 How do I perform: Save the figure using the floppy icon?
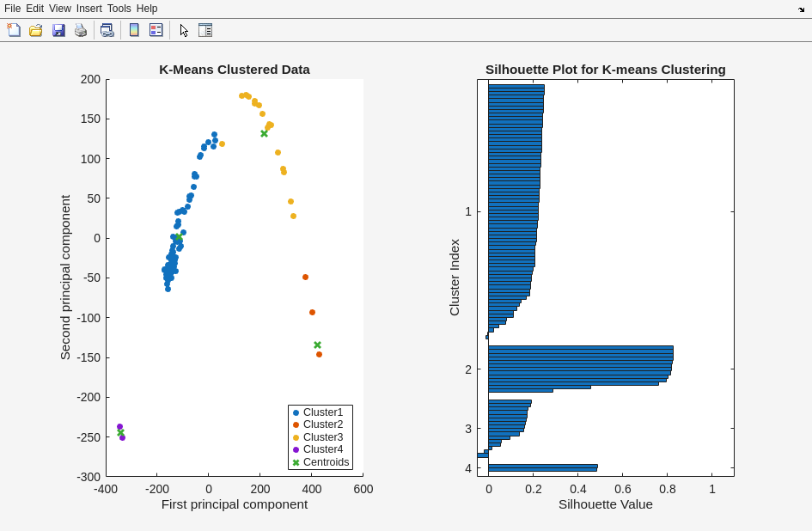point(58,30)
